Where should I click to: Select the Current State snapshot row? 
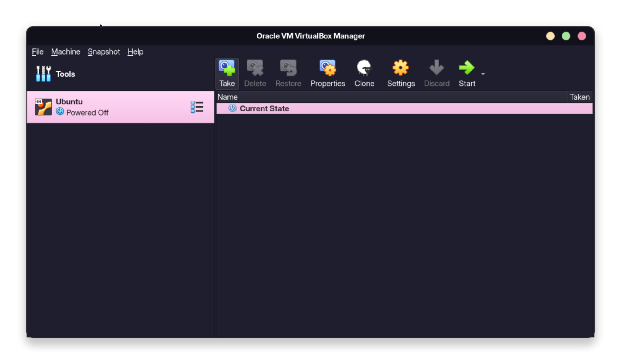(264, 108)
